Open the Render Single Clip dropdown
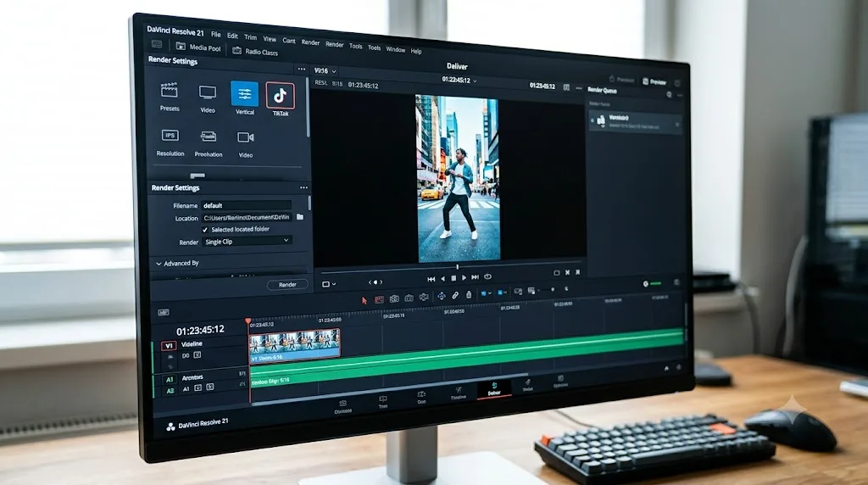 [247, 242]
